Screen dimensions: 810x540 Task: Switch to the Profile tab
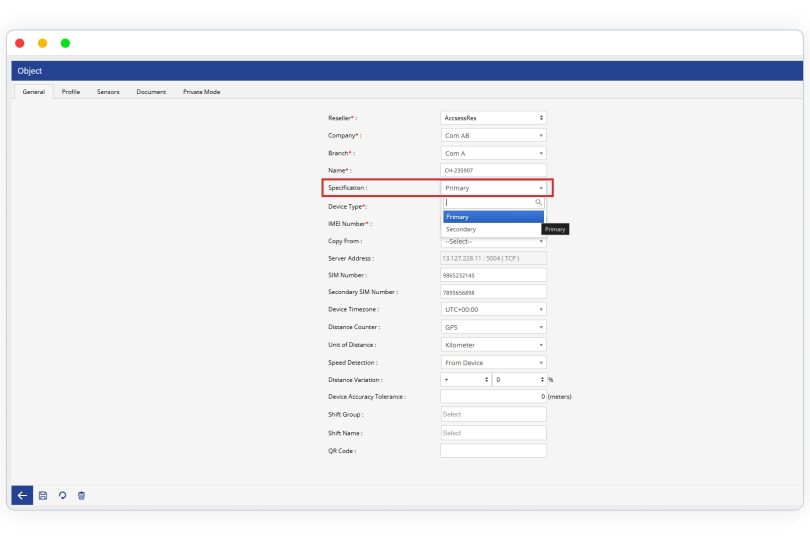pyautogui.click(x=71, y=92)
